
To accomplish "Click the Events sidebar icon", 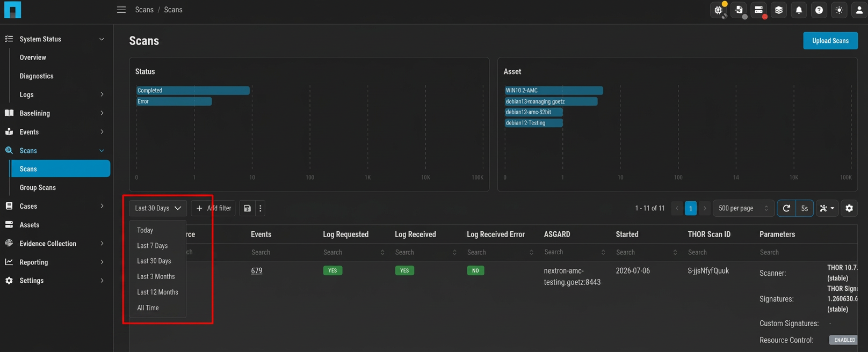I will (x=9, y=132).
